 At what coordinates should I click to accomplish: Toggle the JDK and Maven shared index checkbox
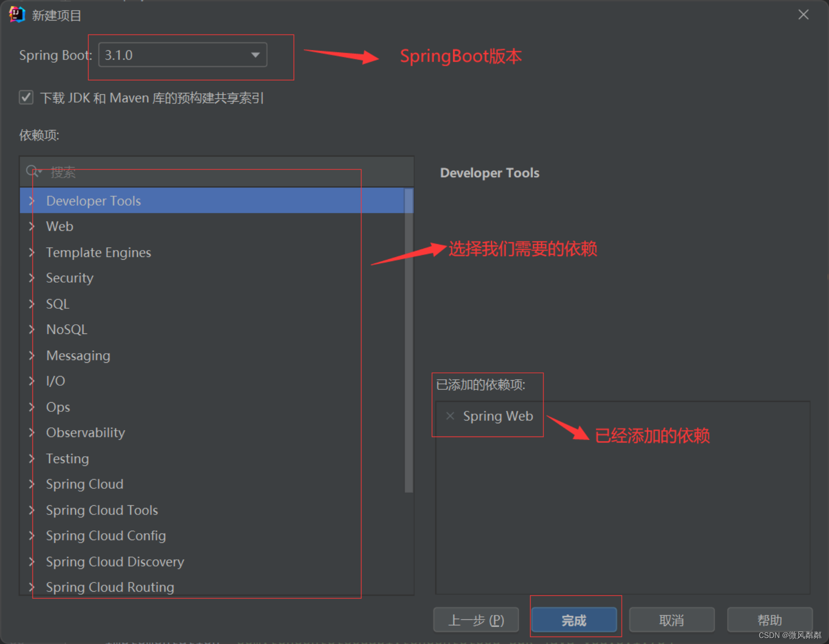coord(26,97)
